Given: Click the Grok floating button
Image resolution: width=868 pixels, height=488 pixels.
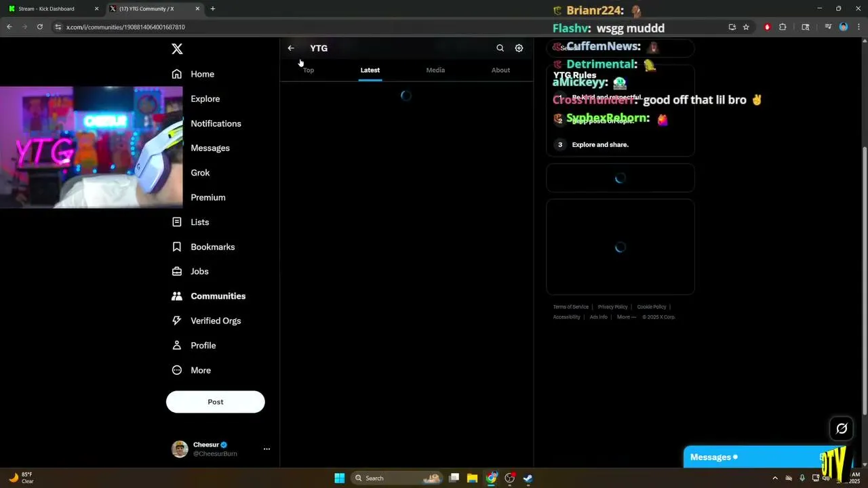Looking at the screenshot, I should (x=842, y=428).
